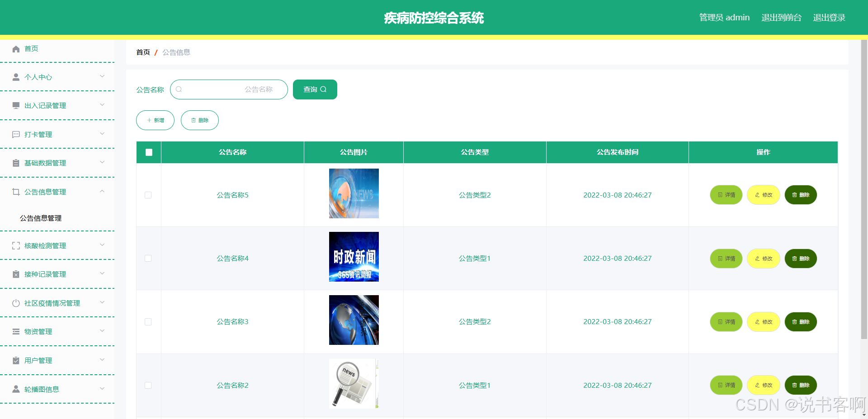The height and width of the screenshot is (419, 868).
Task: Expand the 物资管理 chevron
Action: click(x=102, y=331)
